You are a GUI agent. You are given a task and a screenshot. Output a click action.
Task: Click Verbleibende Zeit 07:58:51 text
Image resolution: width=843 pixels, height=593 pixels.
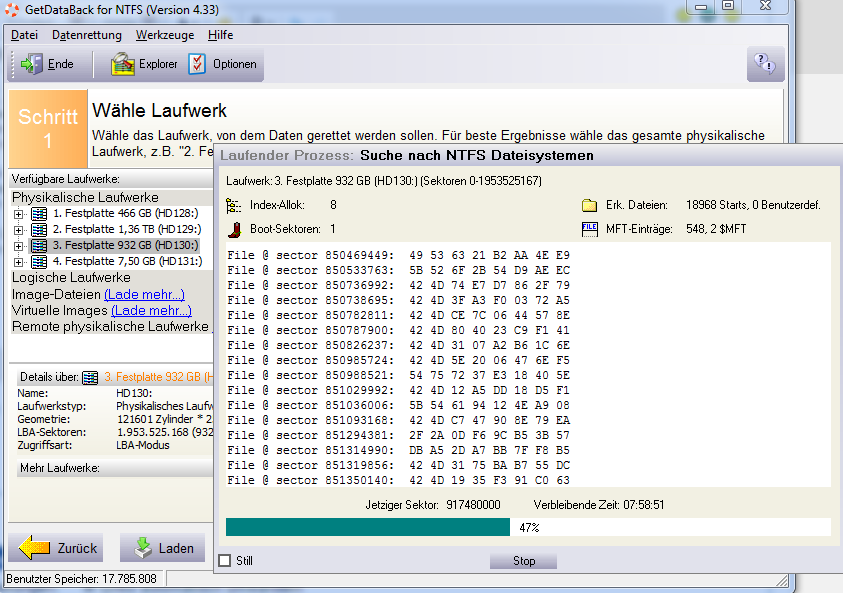point(598,505)
